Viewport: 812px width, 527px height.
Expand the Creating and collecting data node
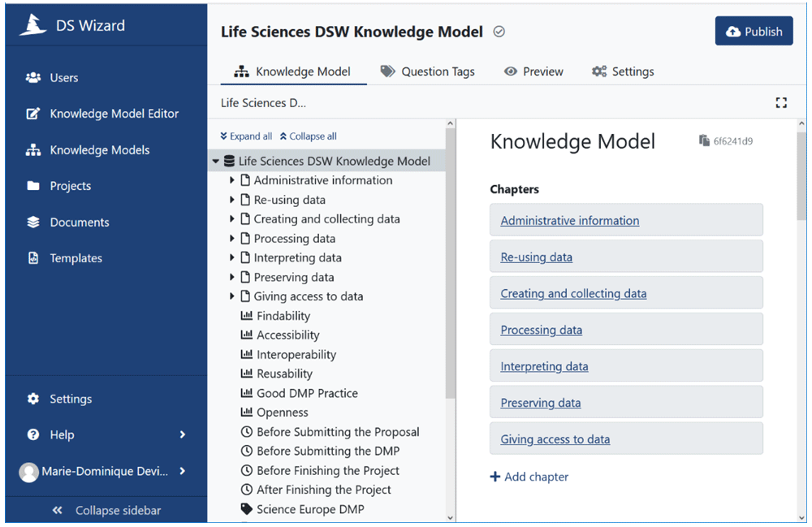232,219
